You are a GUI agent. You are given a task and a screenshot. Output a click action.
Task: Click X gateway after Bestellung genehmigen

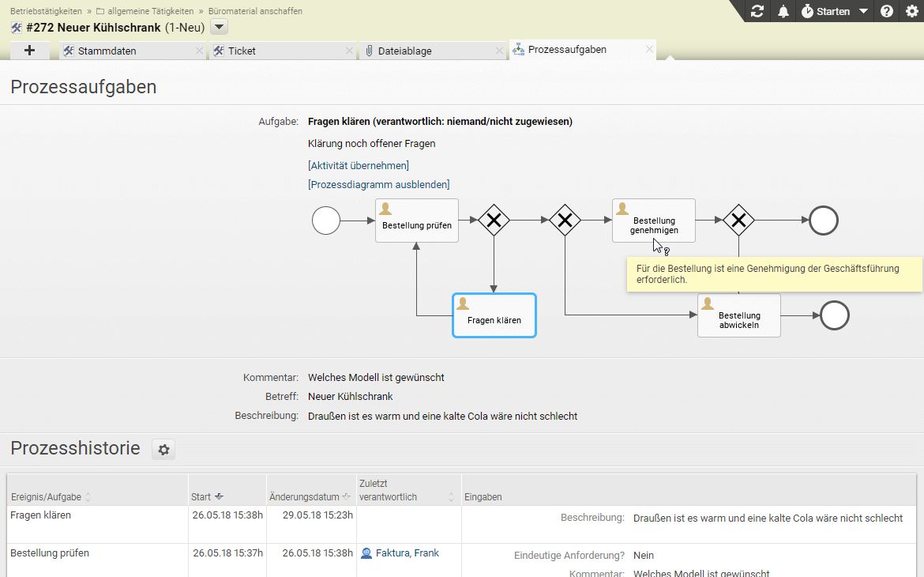(739, 221)
